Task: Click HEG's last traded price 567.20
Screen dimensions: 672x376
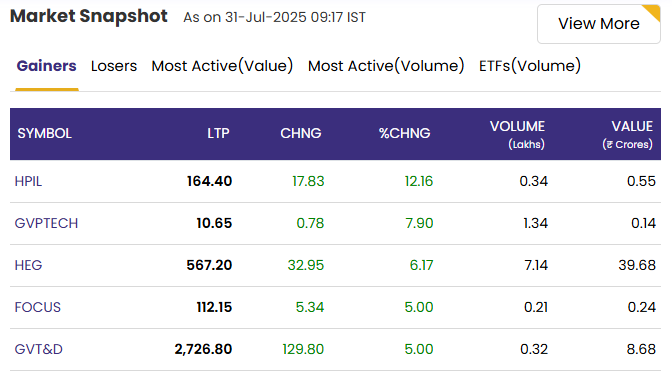Action: [209, 265]
